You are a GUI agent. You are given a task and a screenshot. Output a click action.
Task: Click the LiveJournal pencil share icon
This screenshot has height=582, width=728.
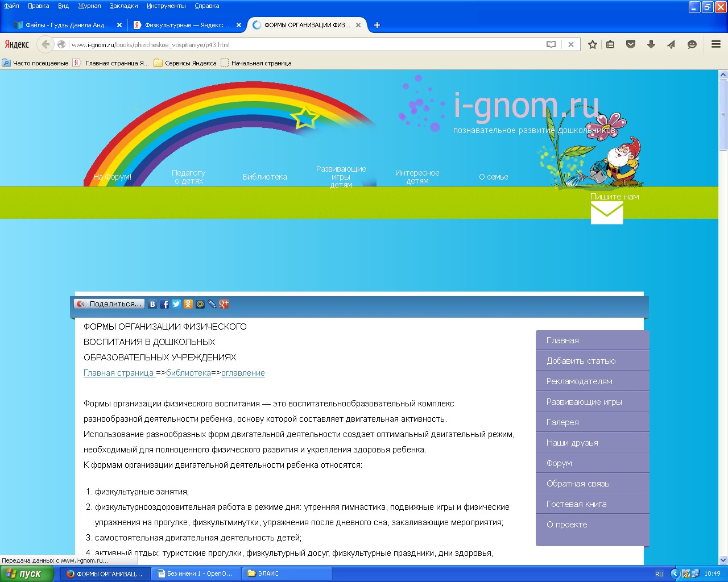[x=212, y=304]
